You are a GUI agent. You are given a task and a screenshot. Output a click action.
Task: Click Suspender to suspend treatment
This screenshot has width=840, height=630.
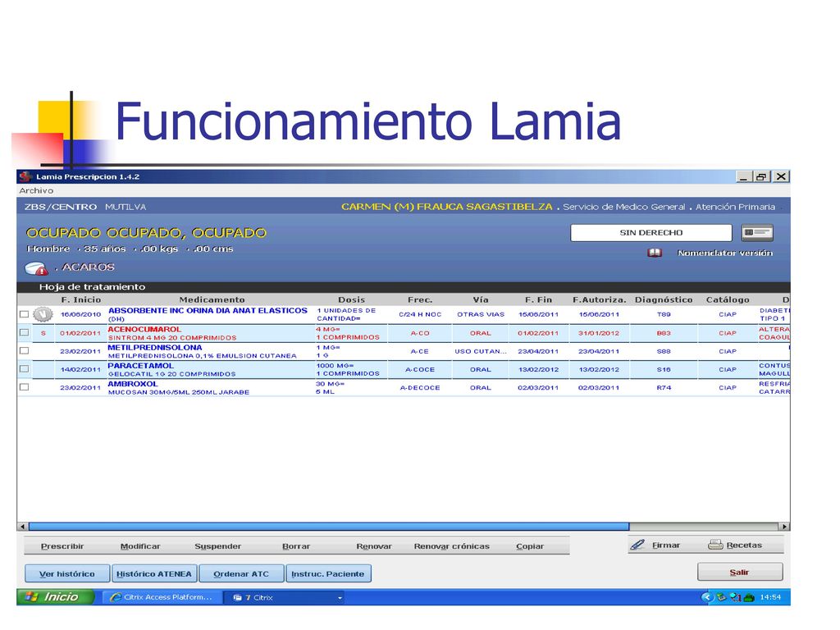218,546
